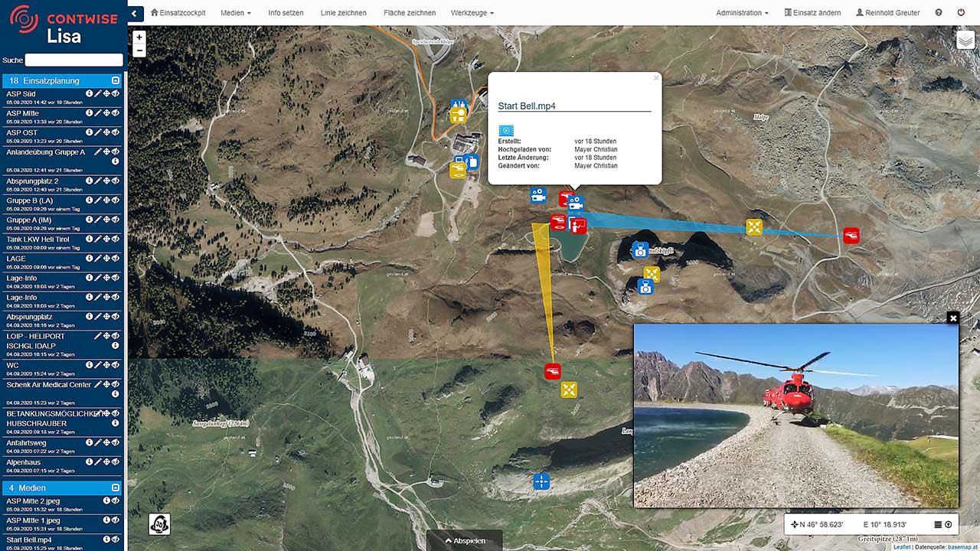This screenshot has height=551, width=980.
Task: Edit Gruppe A (IM) entry
Action: pos(98,220)
